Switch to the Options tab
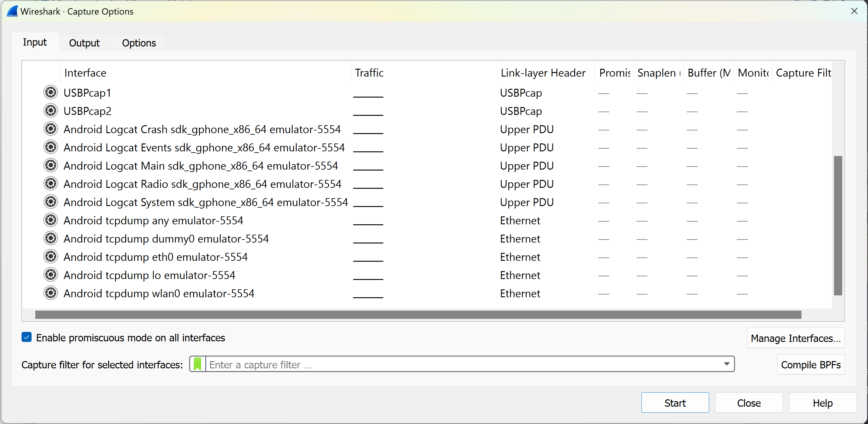The image size is (868, 424). click(138, 43)
